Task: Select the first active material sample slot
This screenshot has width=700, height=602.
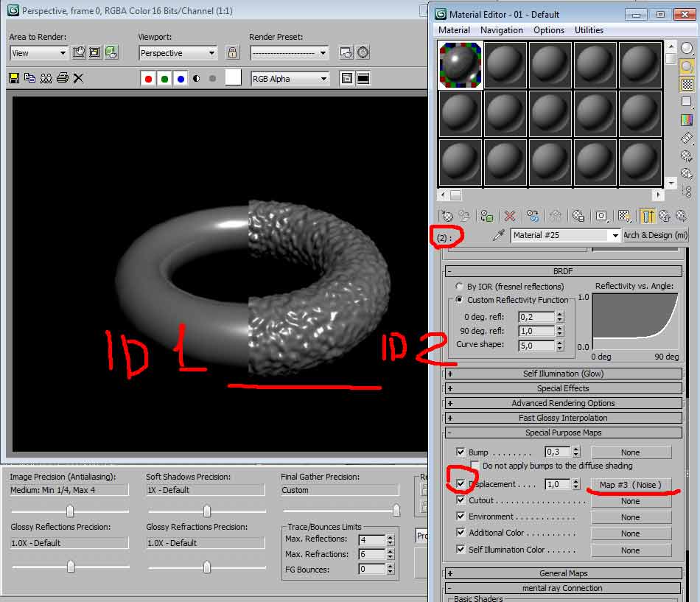Action: coord(461,65)
